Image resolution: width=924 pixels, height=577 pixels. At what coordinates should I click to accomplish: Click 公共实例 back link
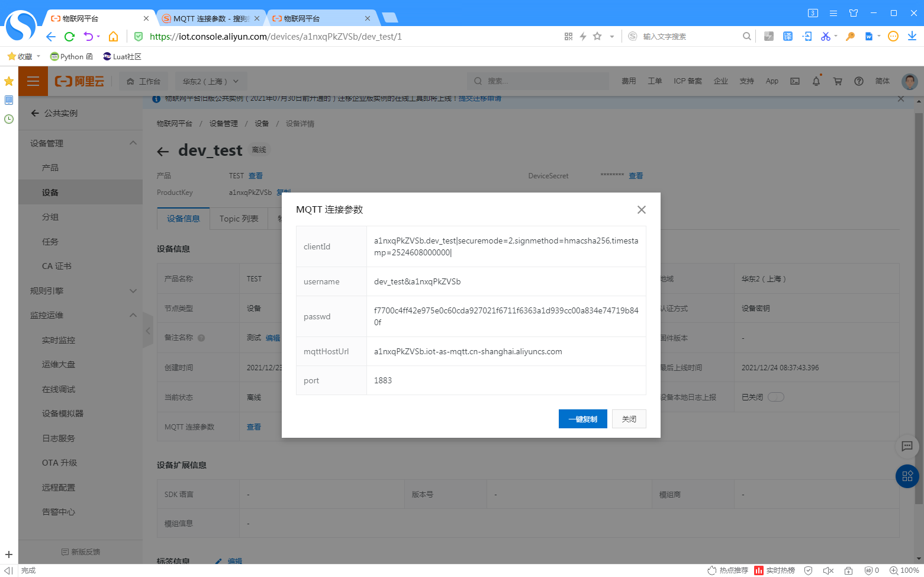pos(54,113)
